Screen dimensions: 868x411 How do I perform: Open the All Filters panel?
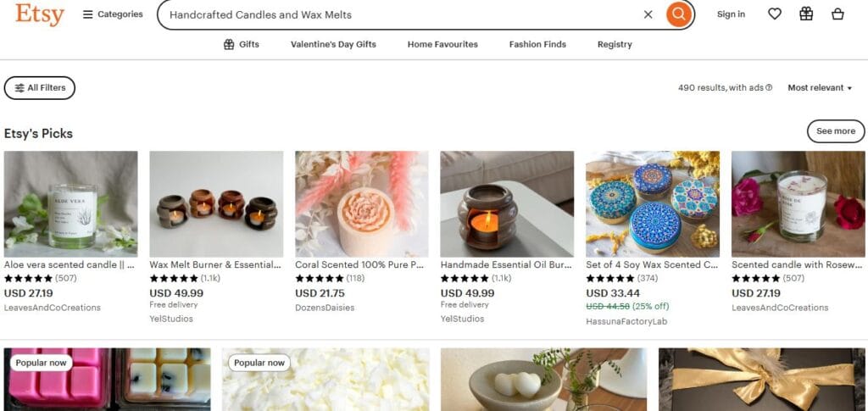(40, 88)
